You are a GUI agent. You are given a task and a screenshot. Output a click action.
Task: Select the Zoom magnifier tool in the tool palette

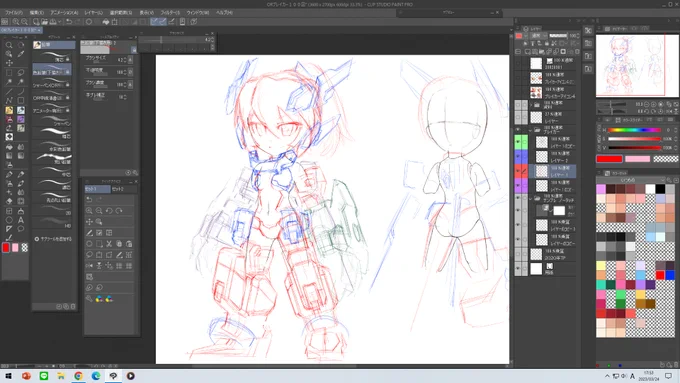point(9,45)
